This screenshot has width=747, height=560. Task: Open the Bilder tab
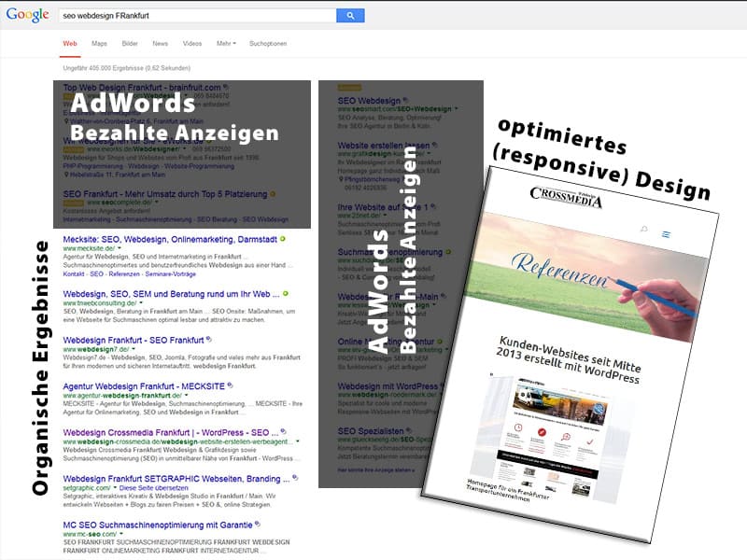click(130, 43)
